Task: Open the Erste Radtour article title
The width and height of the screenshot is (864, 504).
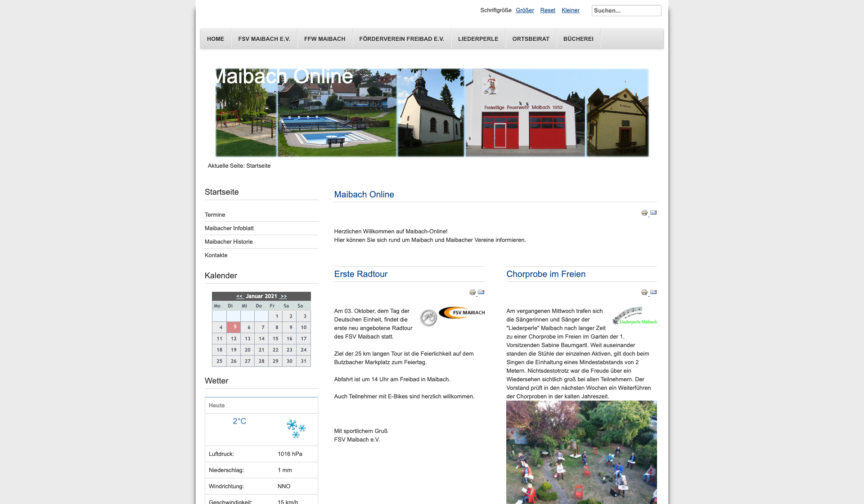Action: coord(360,274)
